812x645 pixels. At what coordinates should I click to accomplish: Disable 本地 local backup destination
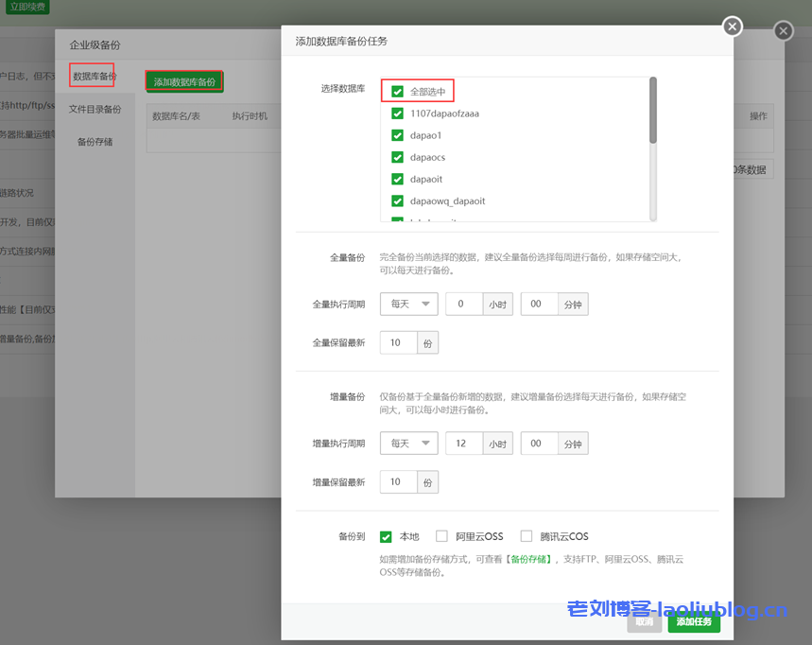pos(386,535)
